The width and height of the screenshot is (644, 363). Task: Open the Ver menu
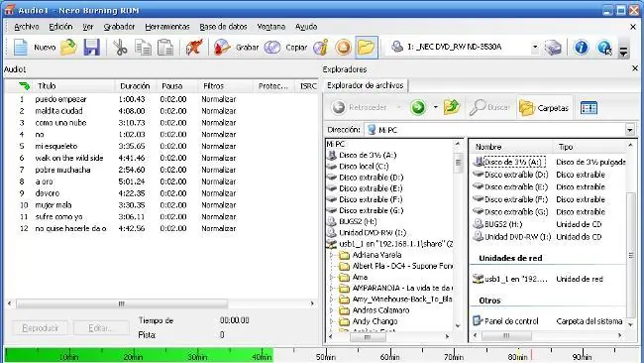[x=88, y=27]
